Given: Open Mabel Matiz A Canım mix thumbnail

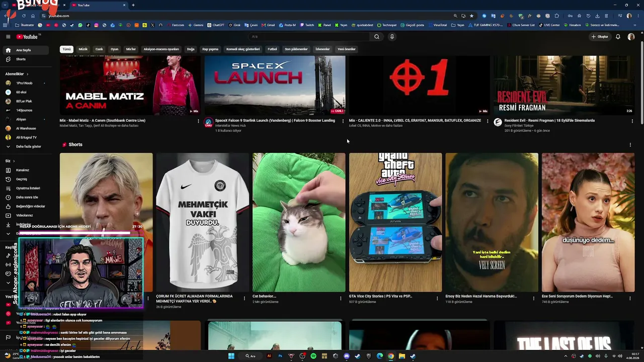Looking at the screenshot, I should (130, 85).
